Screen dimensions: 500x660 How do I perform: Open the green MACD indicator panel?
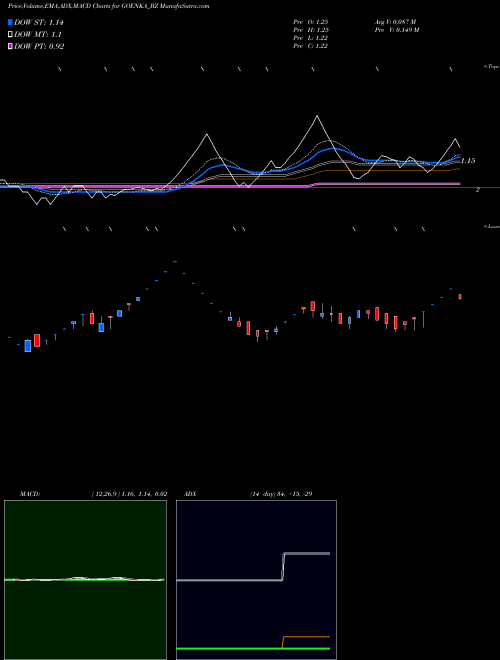pos(85,580)
